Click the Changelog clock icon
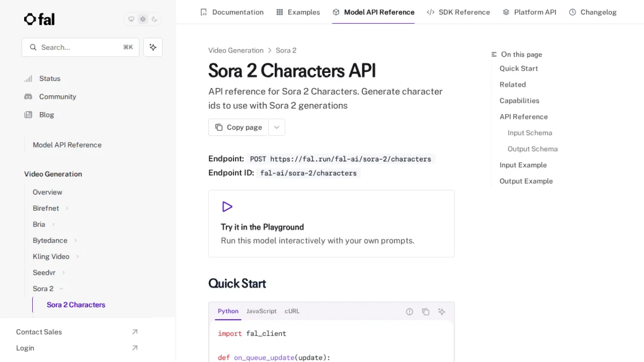This screenshot has width=644, height=362. tap(573, 12)
